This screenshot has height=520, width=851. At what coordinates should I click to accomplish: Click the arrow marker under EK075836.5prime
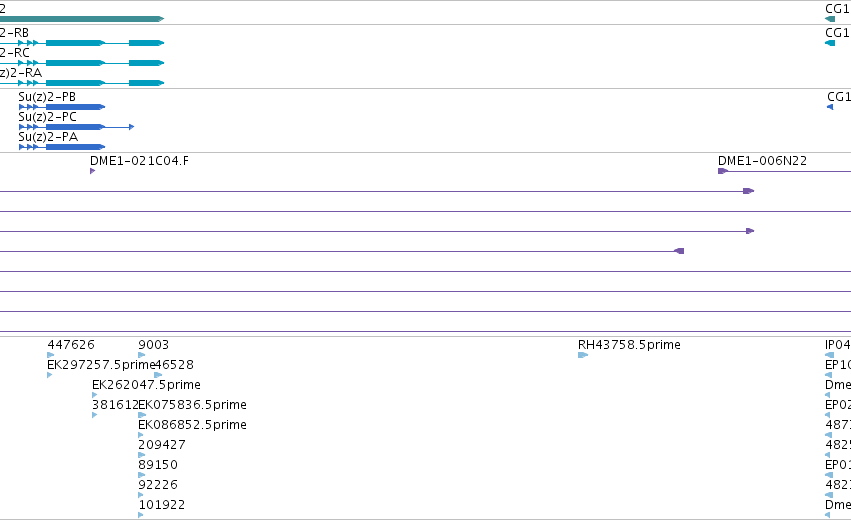(142, 415)
